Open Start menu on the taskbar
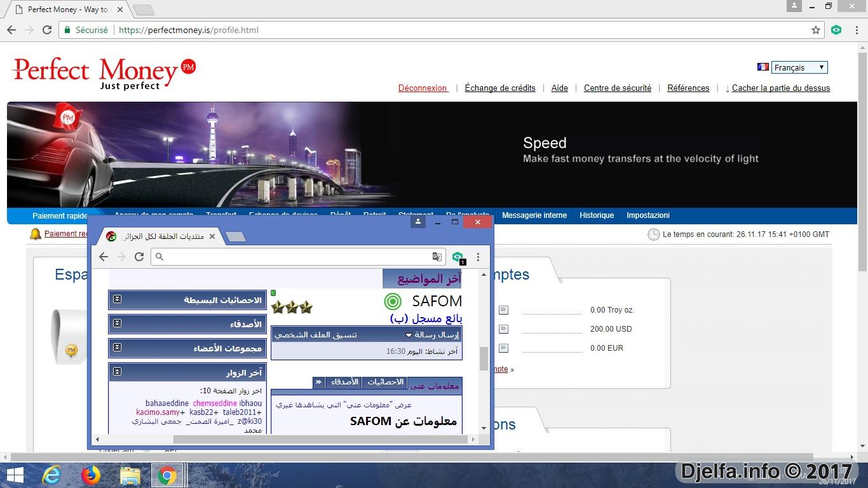Viewport: 868px width, 488px height. point(15,475)
